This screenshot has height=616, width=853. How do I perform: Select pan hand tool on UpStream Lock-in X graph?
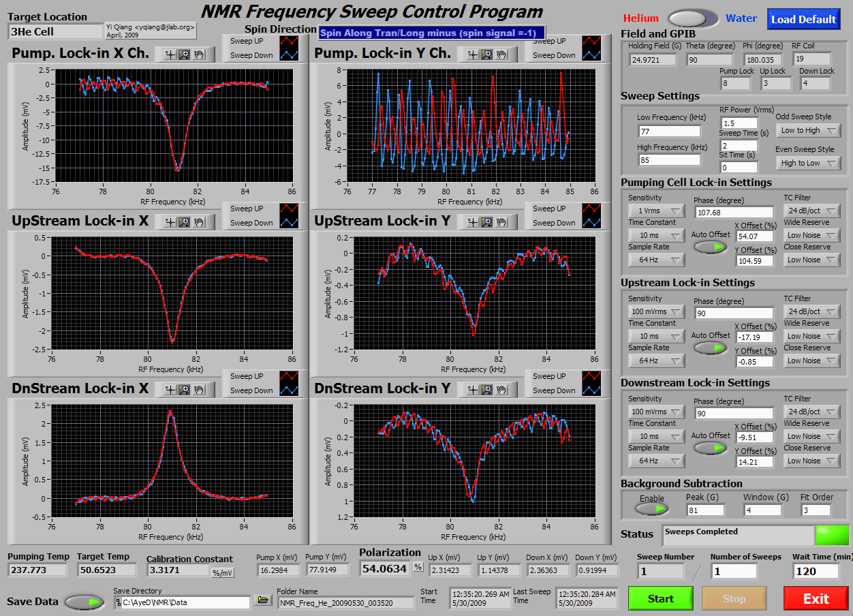pyautogui.click(x=200, y=221)
